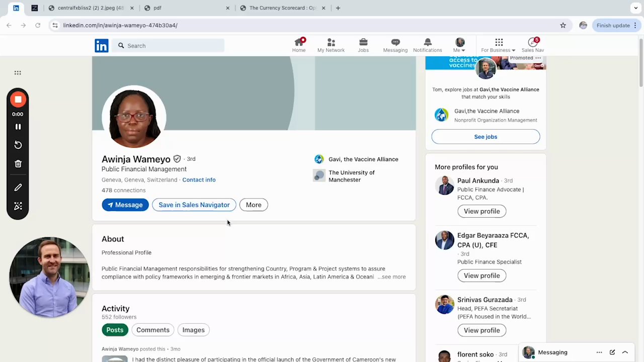
Task: Open Chrome profile avatar
Action: click(583, 25)
